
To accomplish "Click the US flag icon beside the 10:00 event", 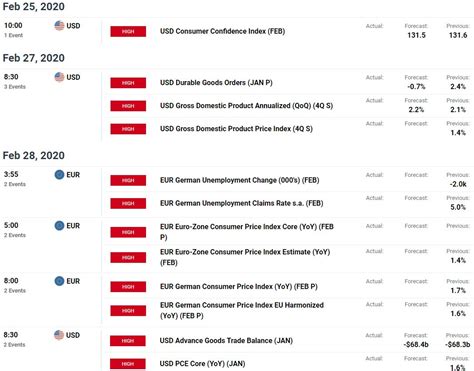I will (59, 26).
